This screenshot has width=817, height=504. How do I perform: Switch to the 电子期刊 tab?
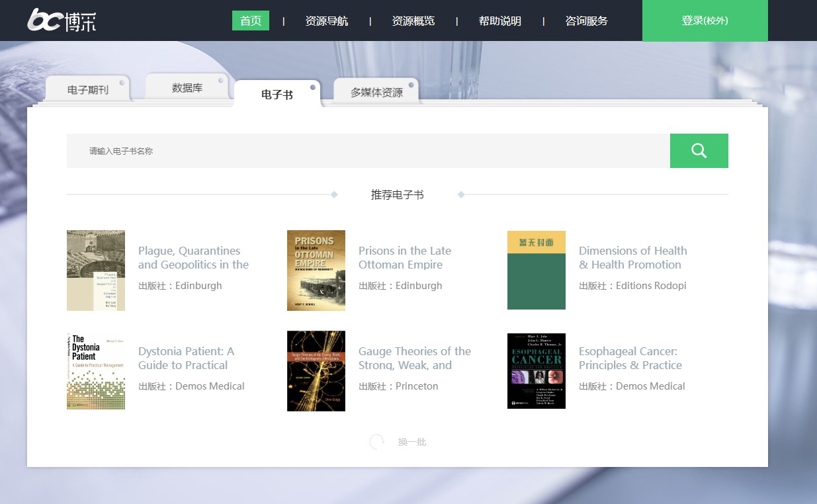tap(87, 90)
